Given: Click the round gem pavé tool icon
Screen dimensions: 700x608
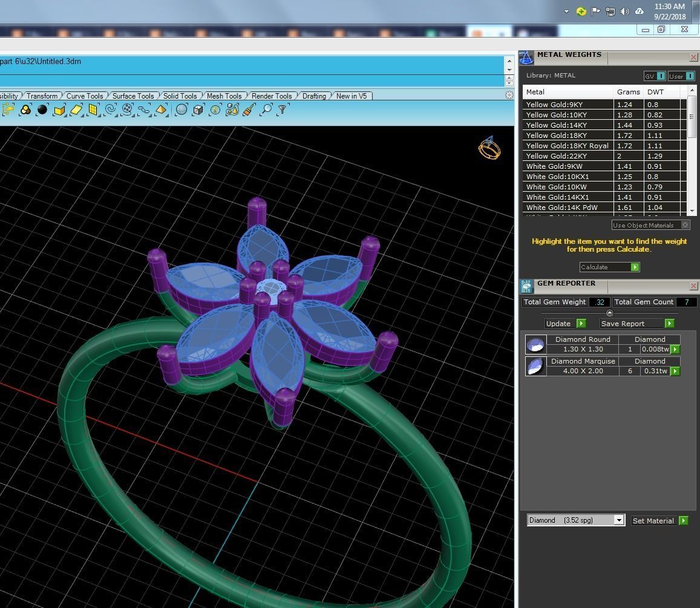Looking at the screenshot, I should coord(127,110).
